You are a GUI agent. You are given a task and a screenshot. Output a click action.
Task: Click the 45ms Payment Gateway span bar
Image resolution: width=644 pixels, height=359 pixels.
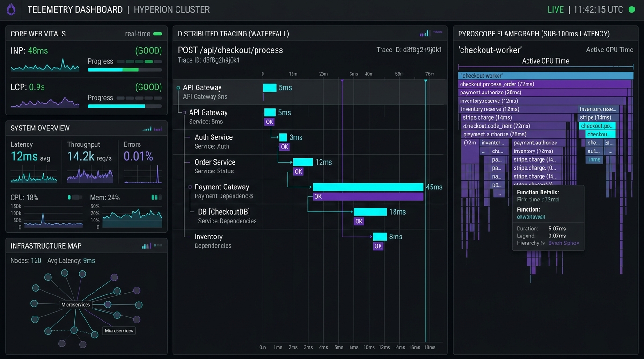(368, 187)
